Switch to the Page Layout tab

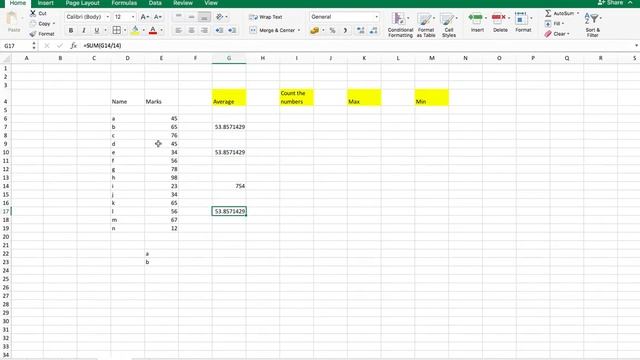point(82,3)
